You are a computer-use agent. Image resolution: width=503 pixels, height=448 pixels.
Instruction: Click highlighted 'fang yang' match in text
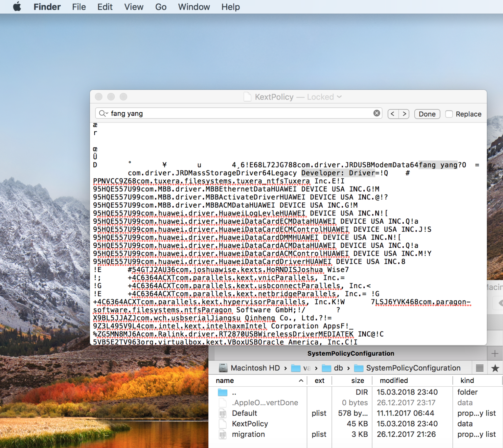tap(438, 165)
